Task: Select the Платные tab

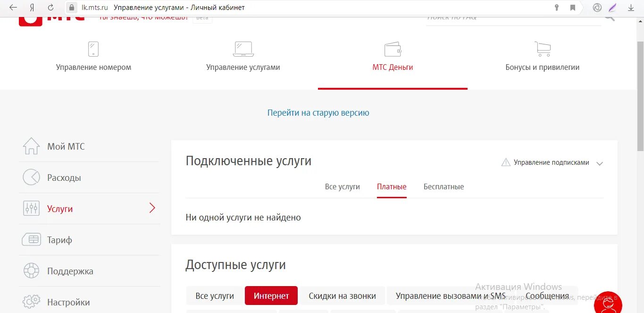Action: (x=392, y=187)
